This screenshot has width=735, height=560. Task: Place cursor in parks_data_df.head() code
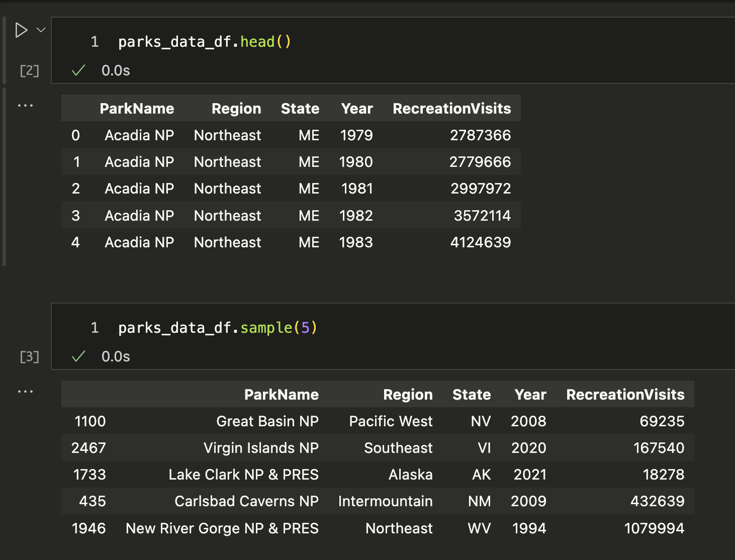[204, 42]
